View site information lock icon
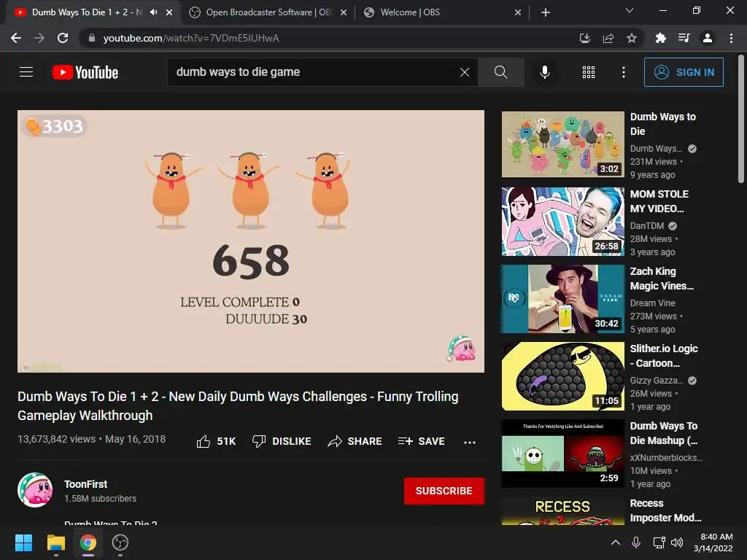This screenshot has width=747, height=560. pyautogui.click(x=92, y=38)
